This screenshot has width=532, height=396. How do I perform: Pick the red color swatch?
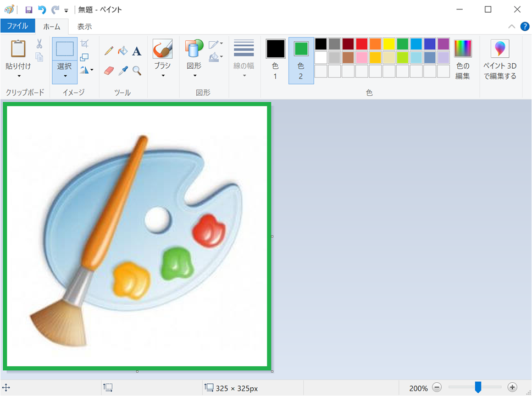click(x=362, y=44)
